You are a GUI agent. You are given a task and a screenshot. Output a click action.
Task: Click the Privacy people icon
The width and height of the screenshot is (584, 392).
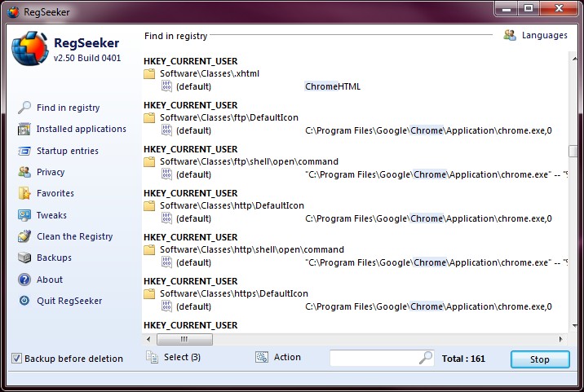coord(24,172)
